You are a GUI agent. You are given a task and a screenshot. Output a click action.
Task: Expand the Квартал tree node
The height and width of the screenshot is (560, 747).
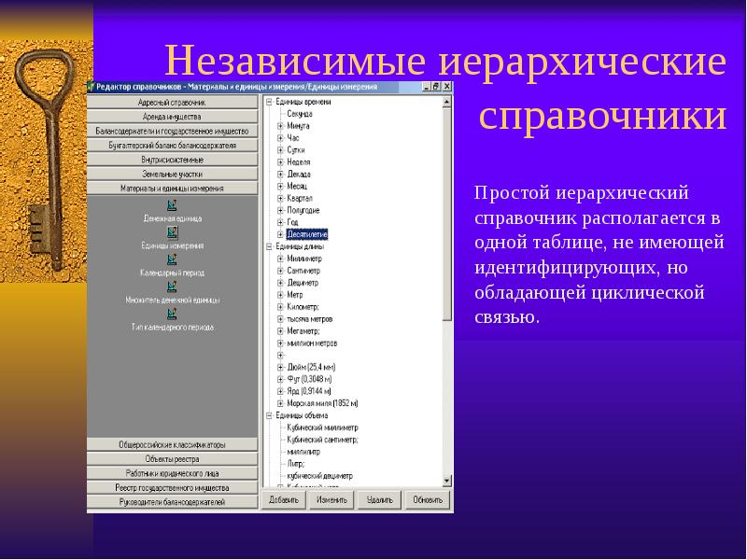coord(280,198)
